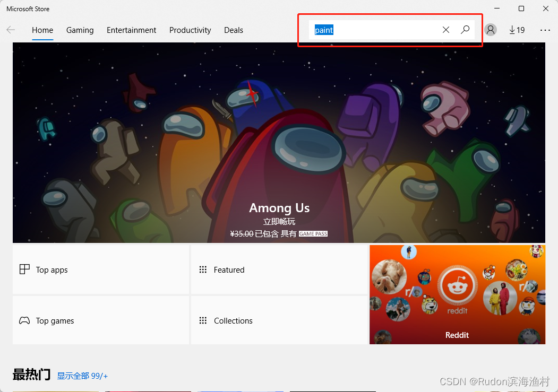Click the Collections dots icon
The image size is (558, 392).
[x=203, y=320]
